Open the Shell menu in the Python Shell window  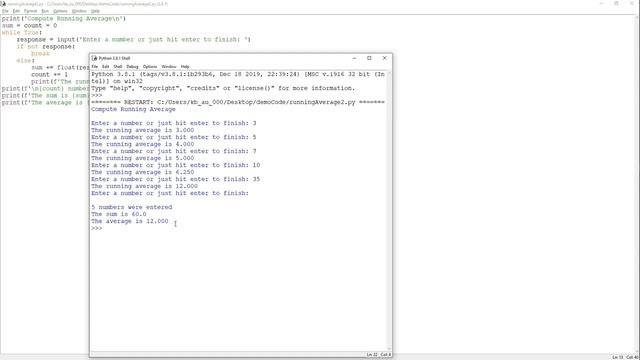click(118, 67)
